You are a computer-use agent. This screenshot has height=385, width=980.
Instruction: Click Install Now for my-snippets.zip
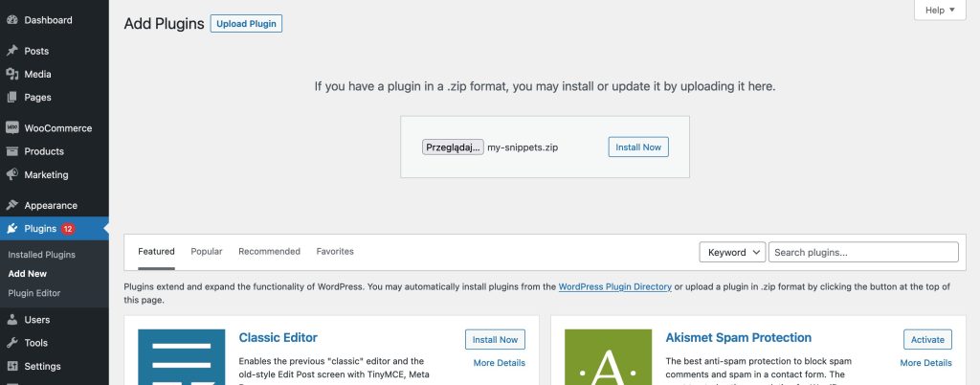coord(638,147)
